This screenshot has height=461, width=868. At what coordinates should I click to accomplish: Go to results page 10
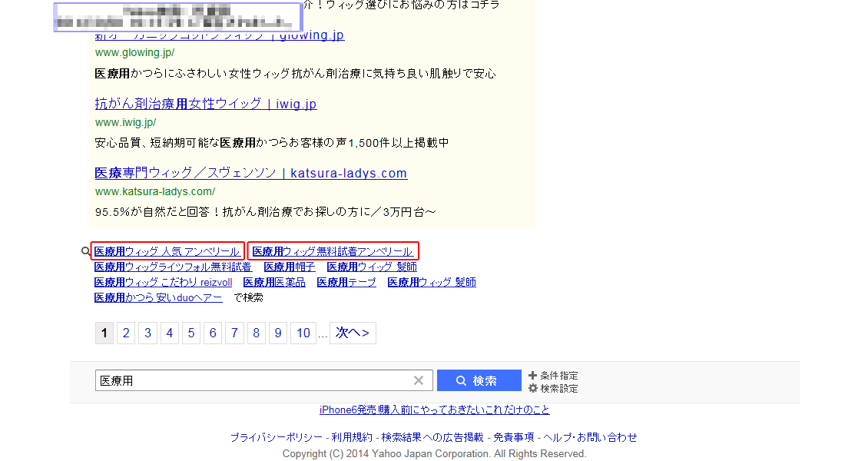pyautogui.click(x=303, y=333)
